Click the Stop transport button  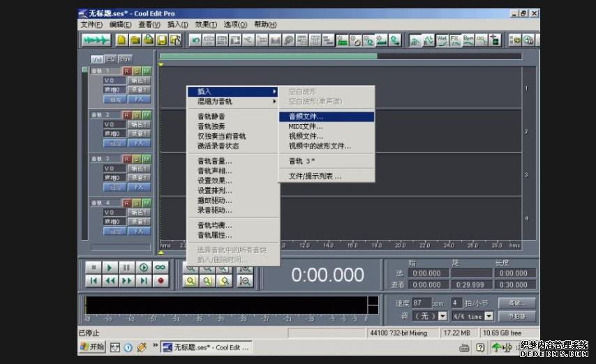93,267
